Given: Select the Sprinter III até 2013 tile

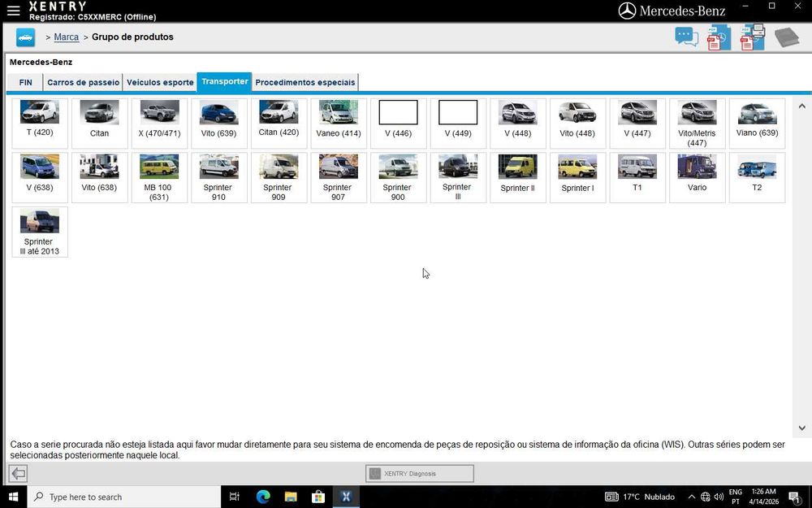Looking at the screenshot, I should pyautogui.click(x=40, y=232).
